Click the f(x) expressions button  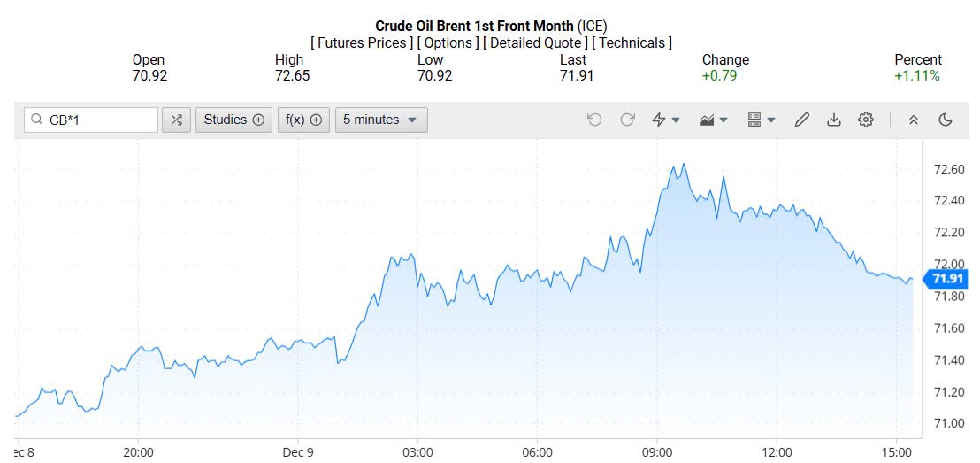pos(302,120)
